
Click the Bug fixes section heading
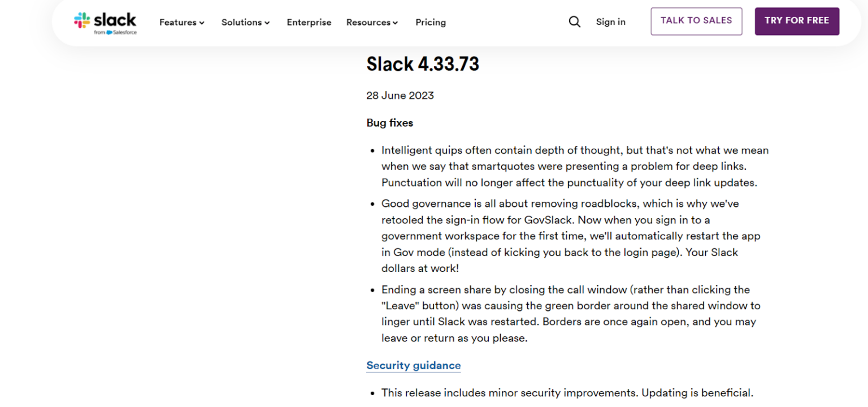(x=389, y=123)
